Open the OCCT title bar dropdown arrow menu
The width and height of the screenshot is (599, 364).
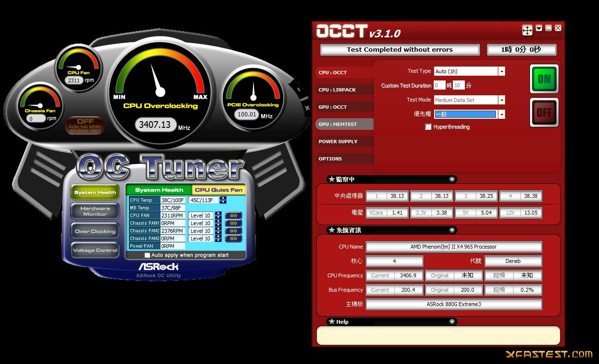[x=539, y=28]
